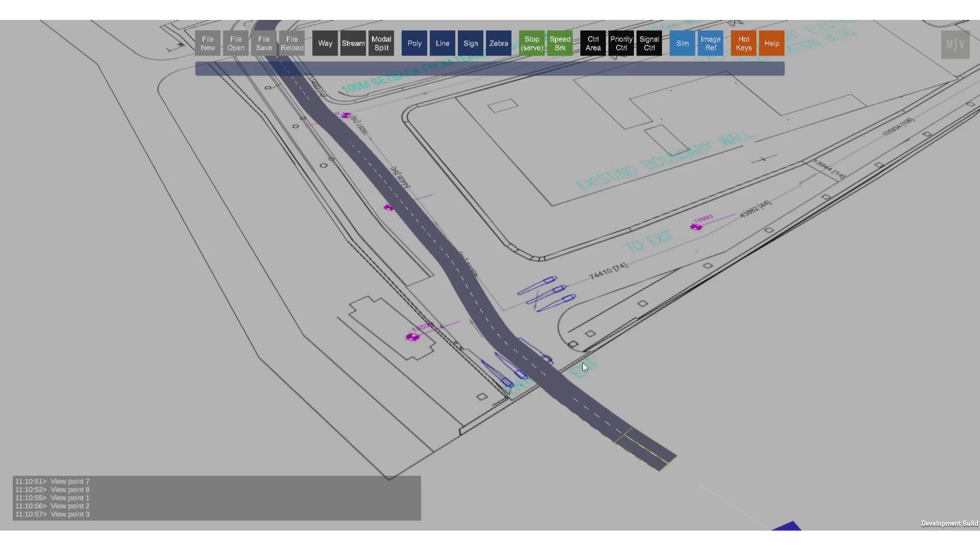Click the MSV logo icon
The width and height of the screenshot is (980, 551).
pos(955,45)
